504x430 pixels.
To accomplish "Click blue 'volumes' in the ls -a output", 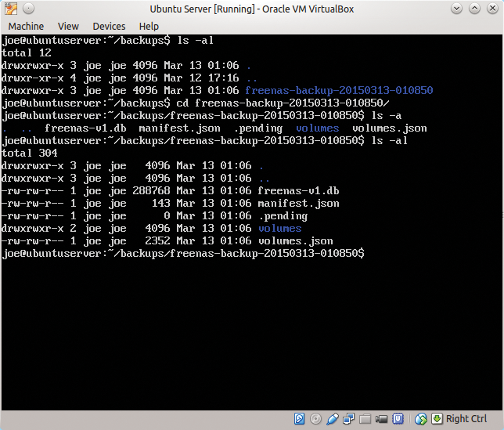I will coord(318,128).
